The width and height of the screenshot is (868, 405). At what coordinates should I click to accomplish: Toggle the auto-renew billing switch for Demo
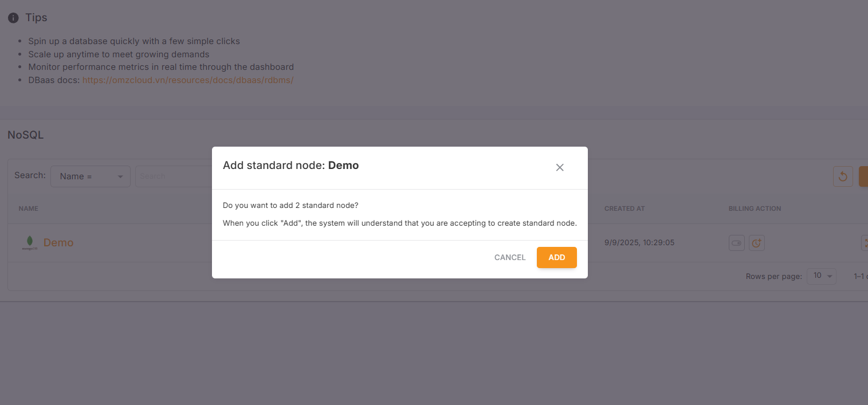[x=736, y=243]
